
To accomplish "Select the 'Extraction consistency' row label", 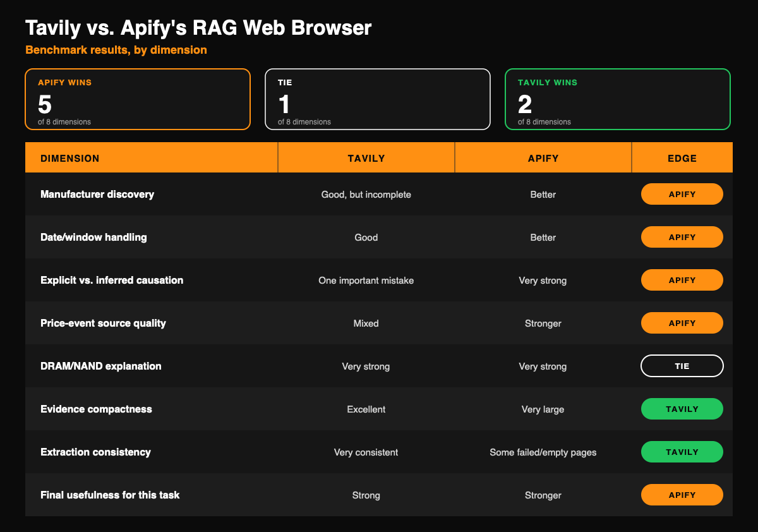I will (95, 452).
